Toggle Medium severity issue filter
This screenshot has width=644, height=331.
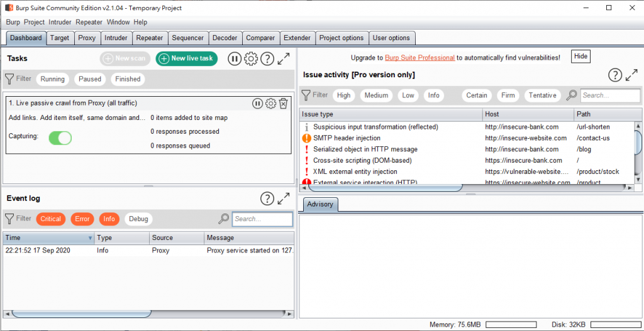376,95
